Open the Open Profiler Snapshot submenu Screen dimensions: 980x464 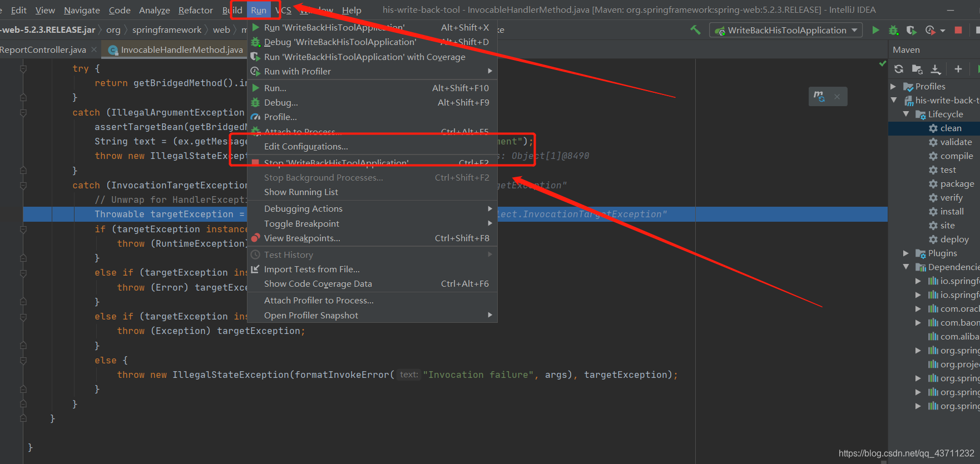point(372,315)
